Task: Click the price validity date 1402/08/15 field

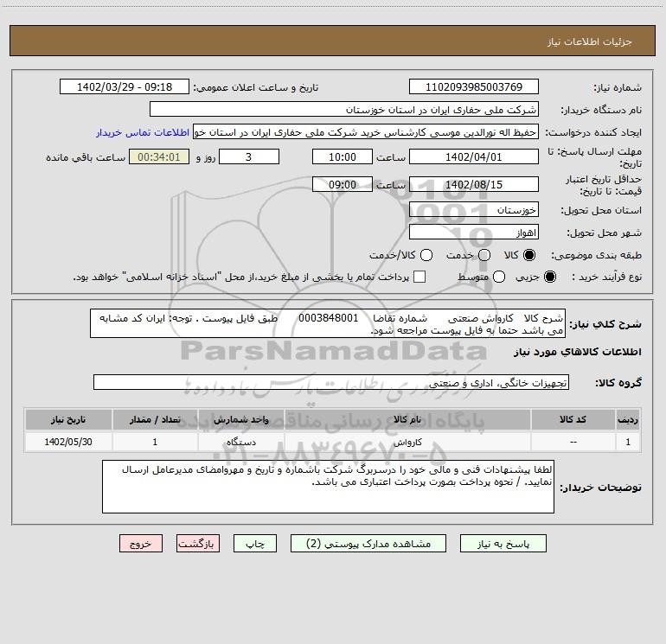Action: [x=473, y=184]
